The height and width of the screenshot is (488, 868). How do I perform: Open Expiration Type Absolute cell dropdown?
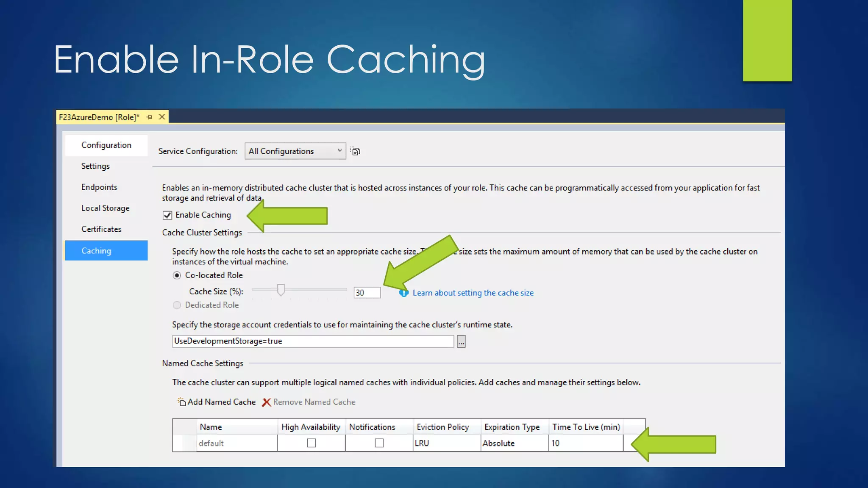pyautogui.click(x=514, y=443)
